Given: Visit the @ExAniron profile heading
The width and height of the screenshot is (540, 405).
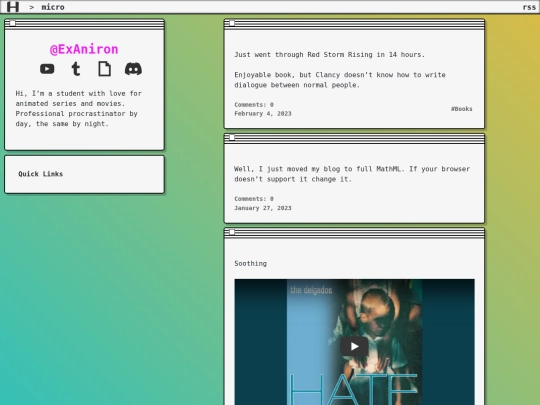Looking at the screenshot, I should pos(84,49).
